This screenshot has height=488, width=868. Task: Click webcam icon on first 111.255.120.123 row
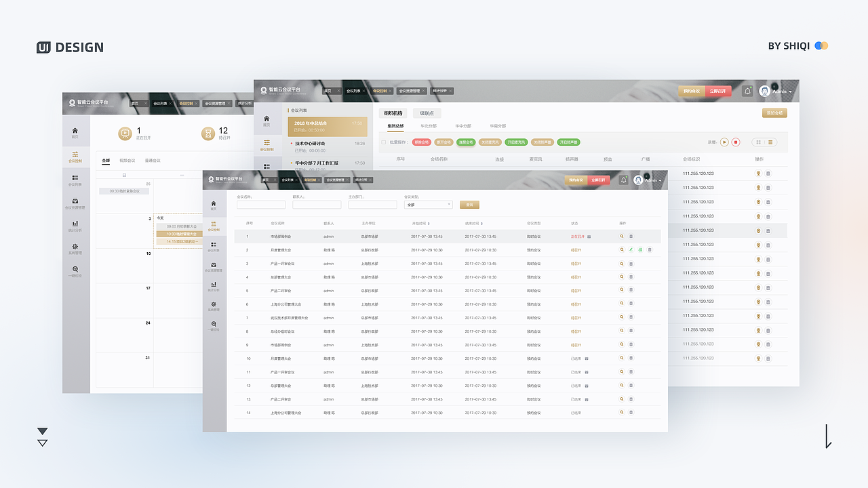[759, 174]
